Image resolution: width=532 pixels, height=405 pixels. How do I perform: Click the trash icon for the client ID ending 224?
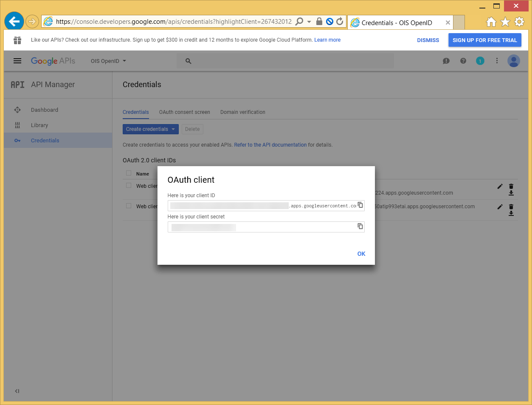(511, 186)
